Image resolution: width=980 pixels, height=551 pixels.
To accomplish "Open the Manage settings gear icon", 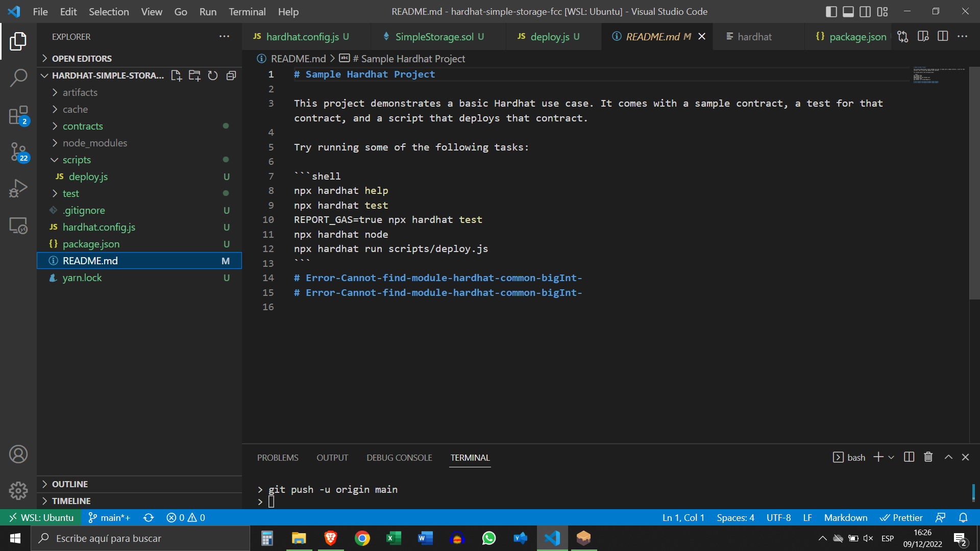I will click(18, 491).
